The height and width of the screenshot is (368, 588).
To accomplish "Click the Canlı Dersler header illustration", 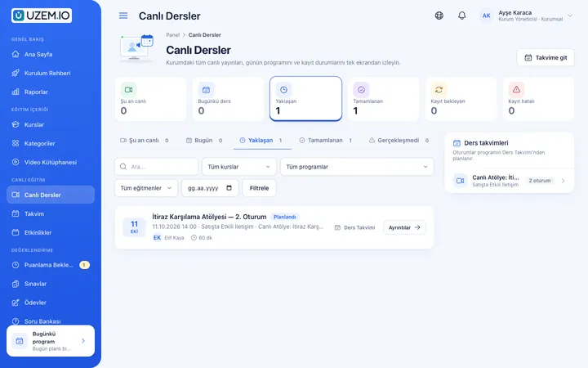I will coord(136,48).
